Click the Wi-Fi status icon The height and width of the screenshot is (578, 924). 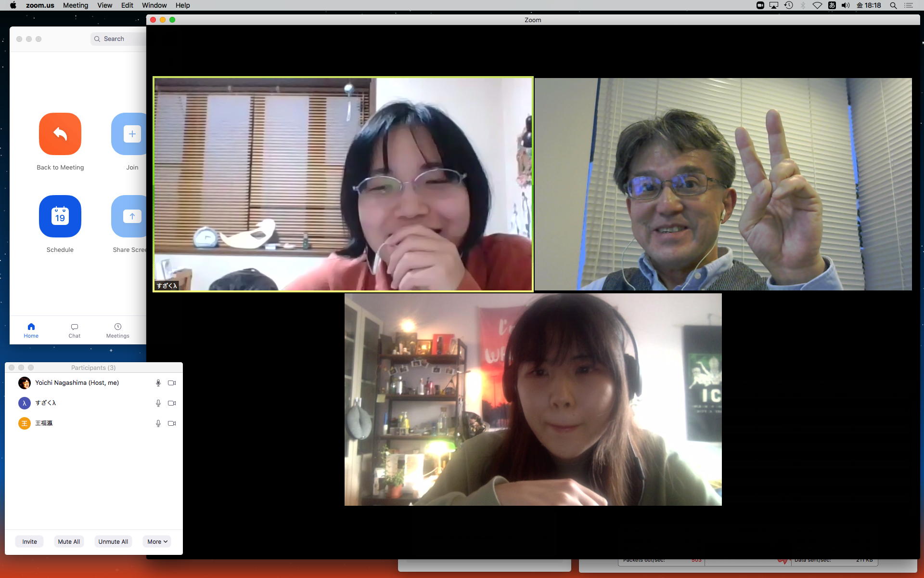pos(817,5)
